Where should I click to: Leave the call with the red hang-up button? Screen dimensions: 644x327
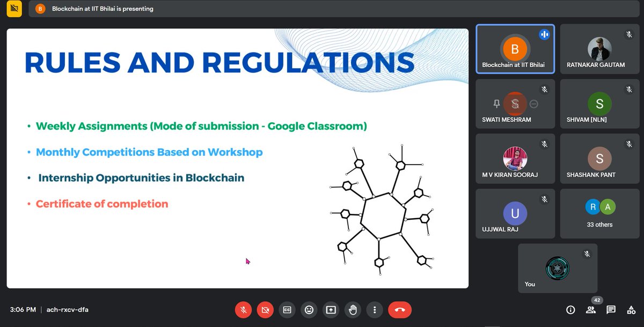tap(400, 309)
